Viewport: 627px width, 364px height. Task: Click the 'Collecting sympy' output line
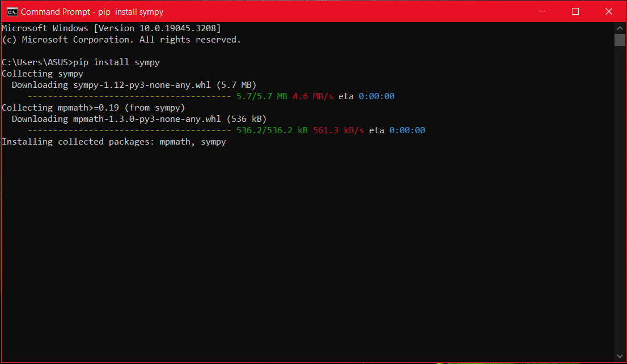[43, 73]
